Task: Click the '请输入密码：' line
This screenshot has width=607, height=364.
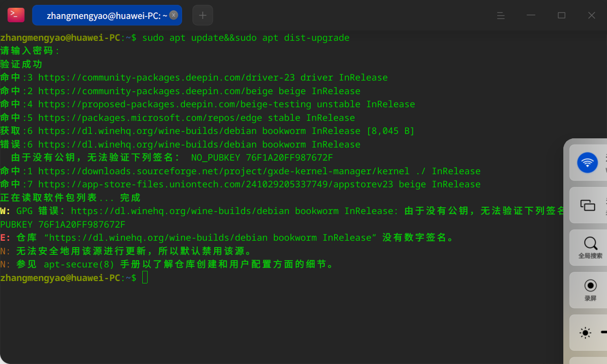Action: [30, 51]
